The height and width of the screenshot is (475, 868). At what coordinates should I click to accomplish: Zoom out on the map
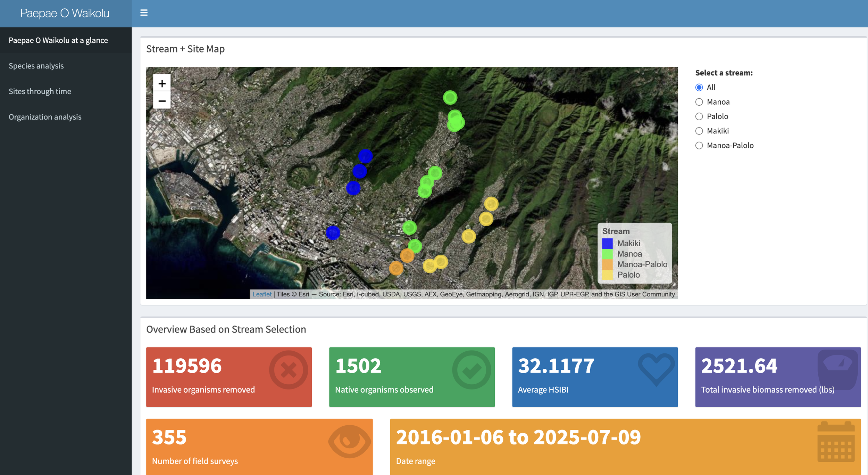click(x=162, y=101)
